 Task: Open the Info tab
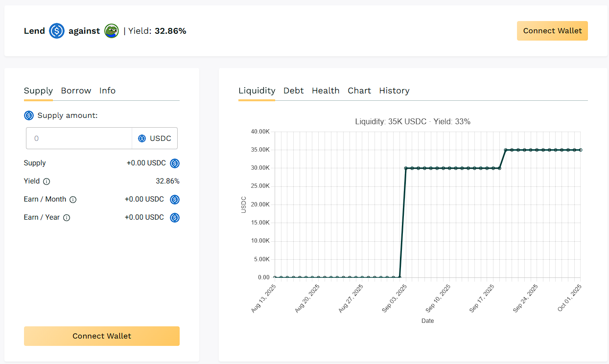tap(107, 91)
